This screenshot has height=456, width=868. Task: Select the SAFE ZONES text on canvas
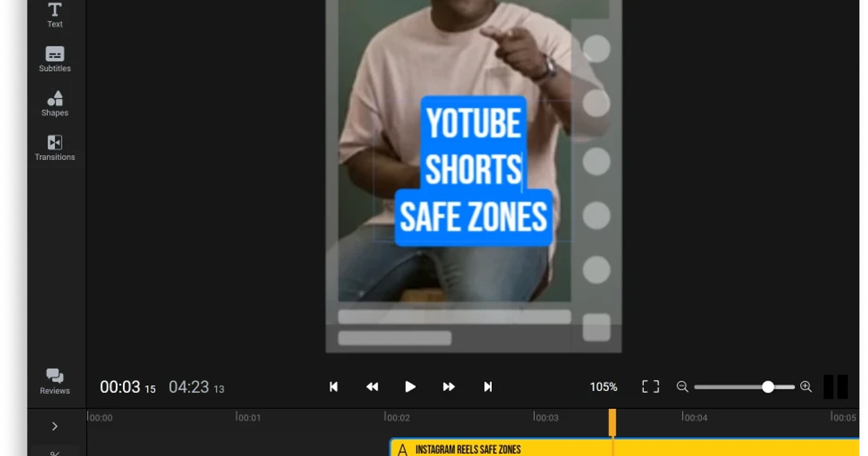(x=474, y=216)
